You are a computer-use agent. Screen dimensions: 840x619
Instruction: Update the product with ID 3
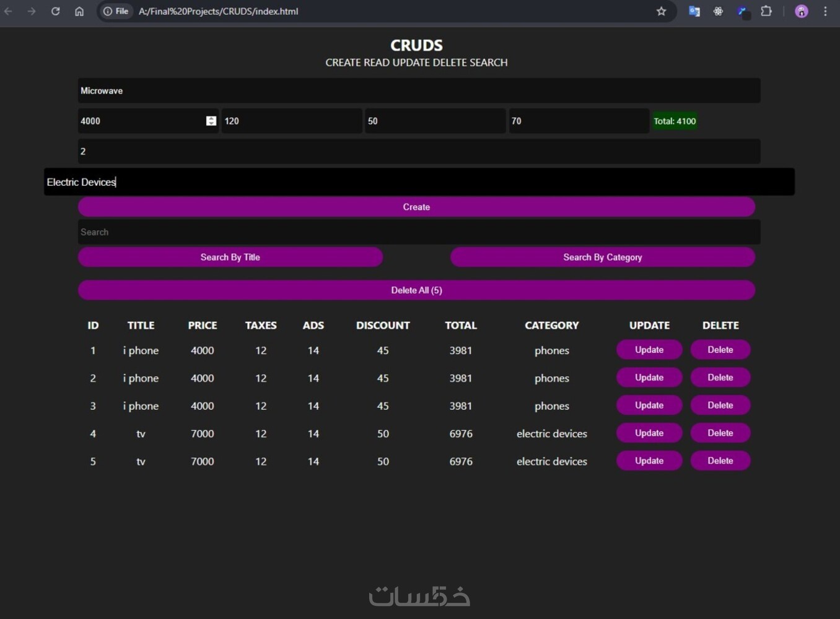[649, 405]
